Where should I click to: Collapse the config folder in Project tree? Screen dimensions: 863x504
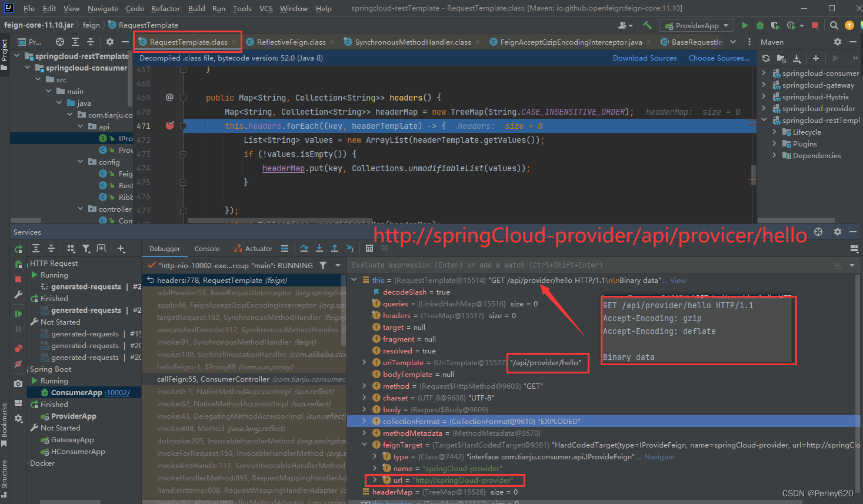pyautogui.click(x=81, y=162)
